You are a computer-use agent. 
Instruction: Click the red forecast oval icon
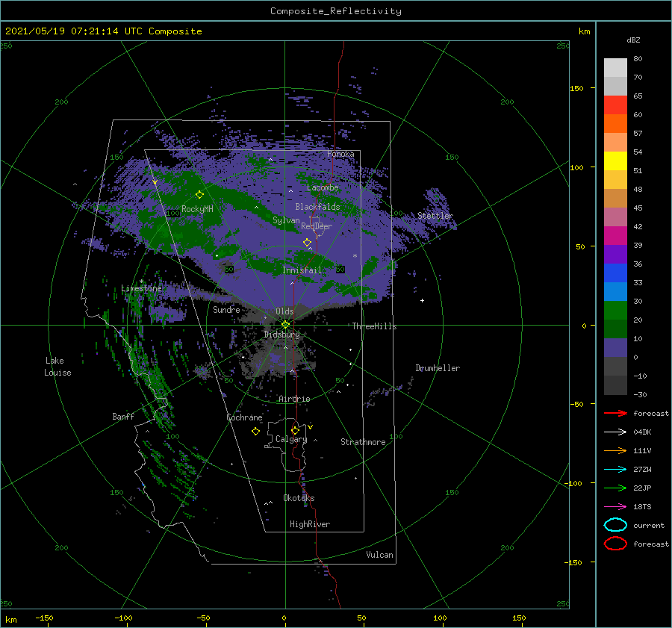(615, 544)
